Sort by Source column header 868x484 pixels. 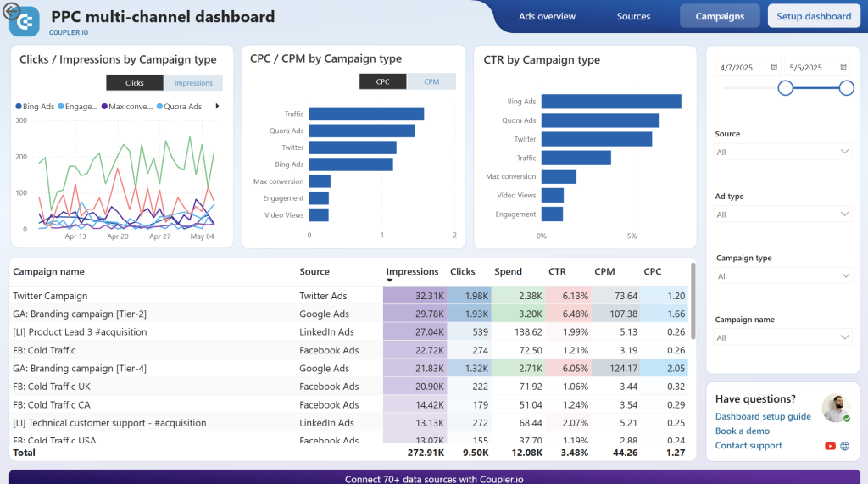[x=314, y=271]
